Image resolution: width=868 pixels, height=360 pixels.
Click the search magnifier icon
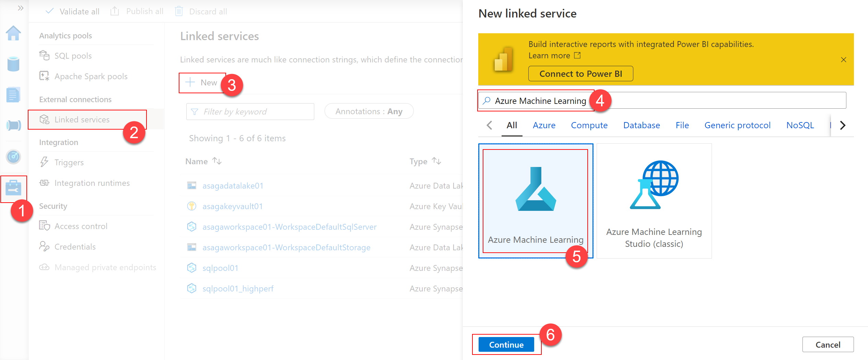click(x=486, y=100)
